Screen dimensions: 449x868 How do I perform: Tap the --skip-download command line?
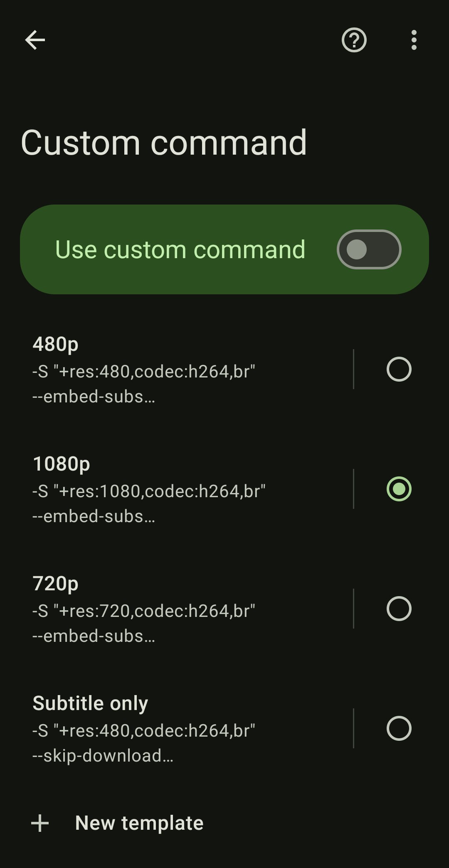coord(103,756)
